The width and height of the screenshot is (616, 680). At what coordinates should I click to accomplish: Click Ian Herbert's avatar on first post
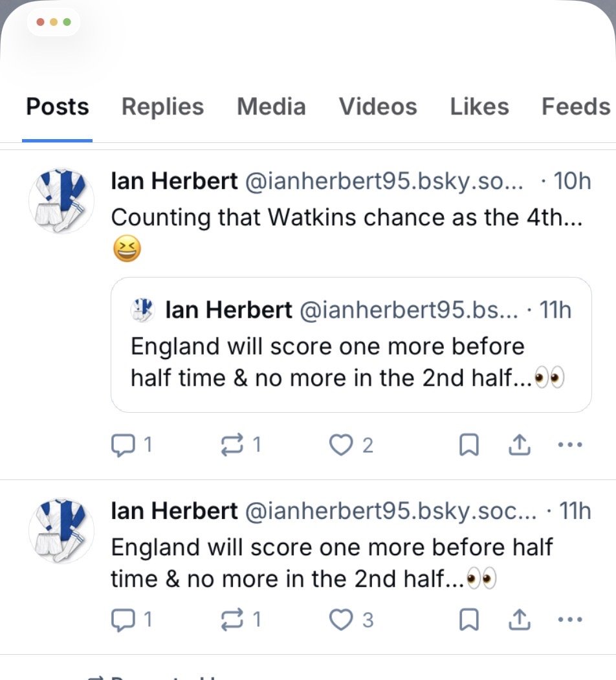click(x=61, y=201)
